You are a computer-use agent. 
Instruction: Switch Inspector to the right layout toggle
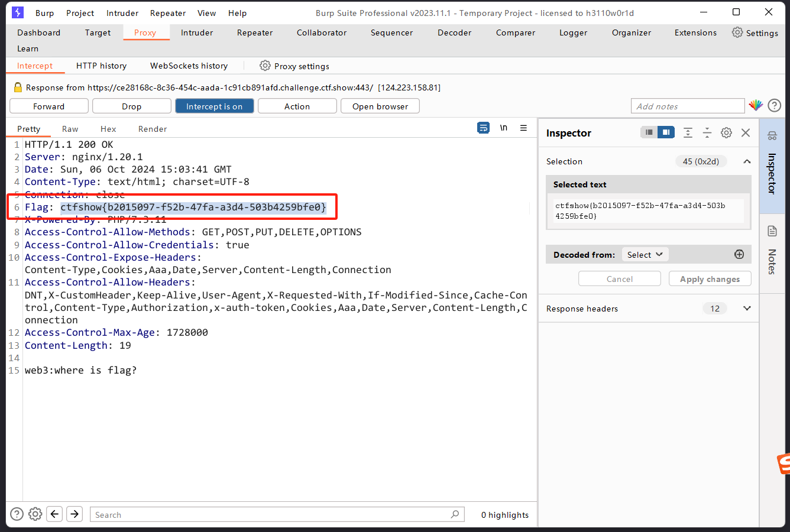[666, 132]
